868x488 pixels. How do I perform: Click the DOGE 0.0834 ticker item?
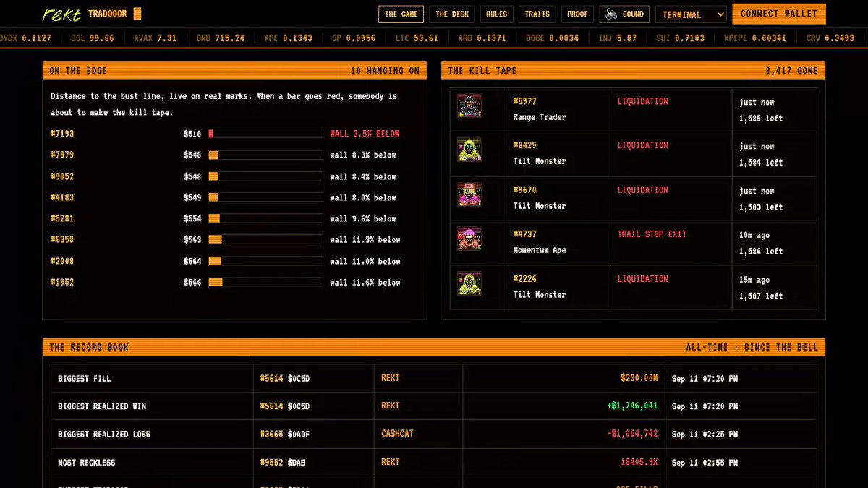(x=552, y=38)
